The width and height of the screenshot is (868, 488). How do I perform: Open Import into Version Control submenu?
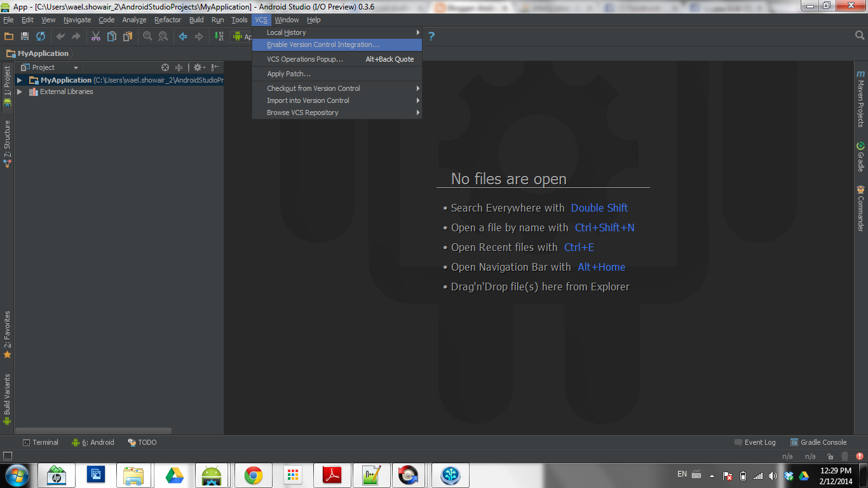337,100
